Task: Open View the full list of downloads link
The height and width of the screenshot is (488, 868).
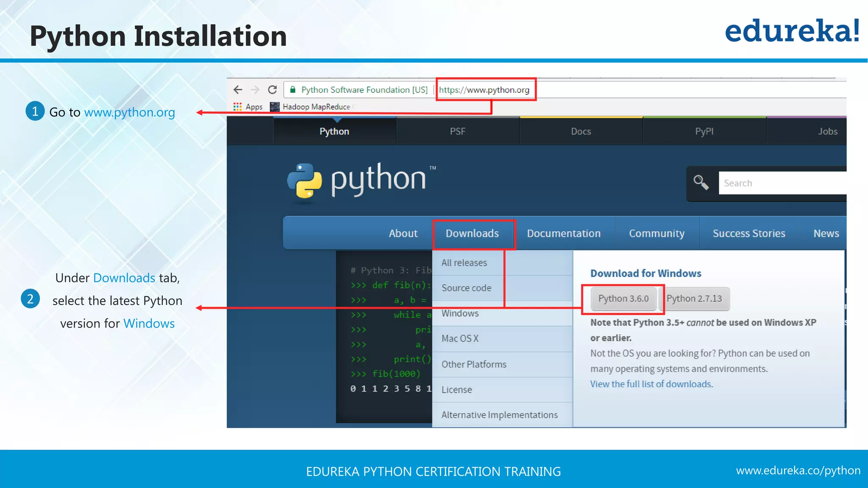Action: point(651,384)
